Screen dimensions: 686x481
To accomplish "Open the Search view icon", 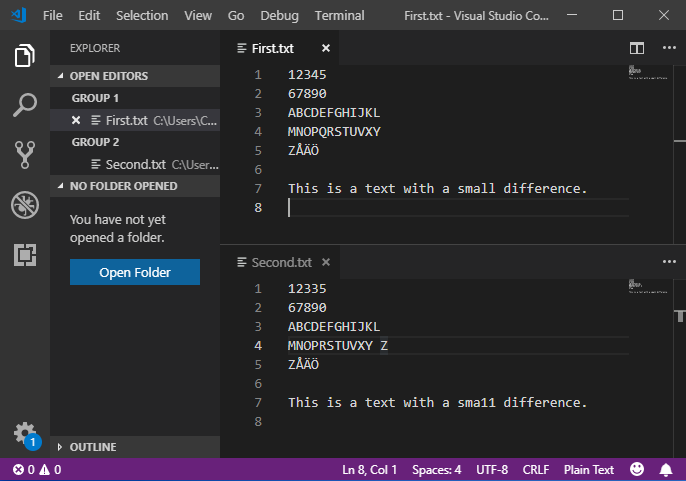I will pyautogui.click(x=25, y=104).
